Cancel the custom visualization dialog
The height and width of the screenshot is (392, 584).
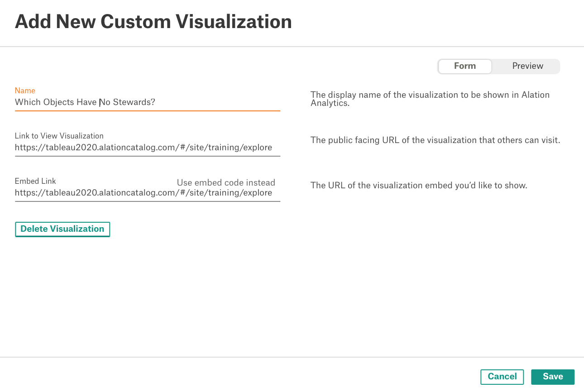(x=502, y=377)
